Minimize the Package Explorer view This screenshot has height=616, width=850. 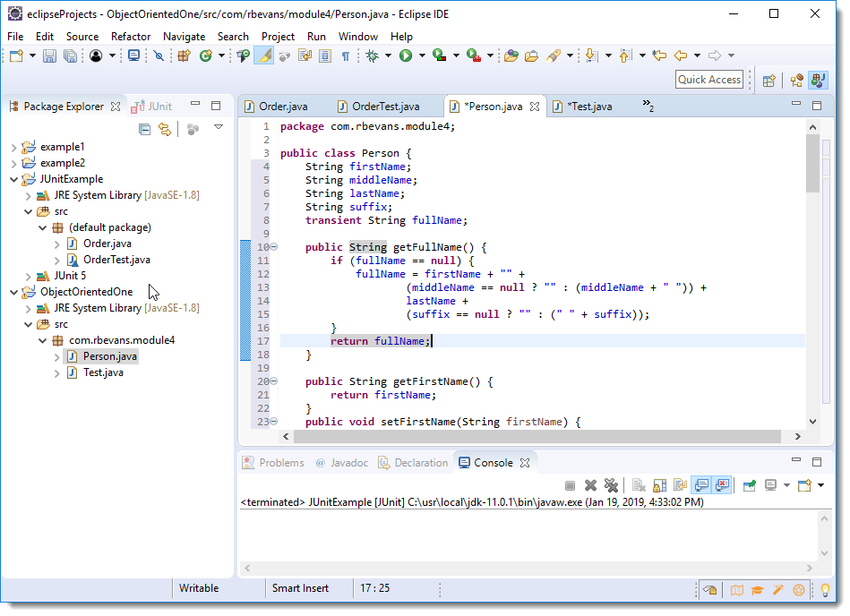pos(195,104)
